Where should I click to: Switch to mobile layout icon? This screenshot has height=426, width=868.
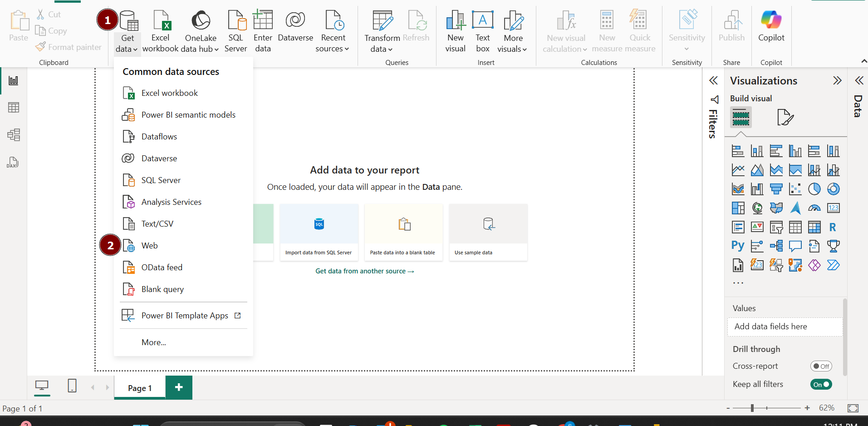pyautogui.click(x=72, y=386)
